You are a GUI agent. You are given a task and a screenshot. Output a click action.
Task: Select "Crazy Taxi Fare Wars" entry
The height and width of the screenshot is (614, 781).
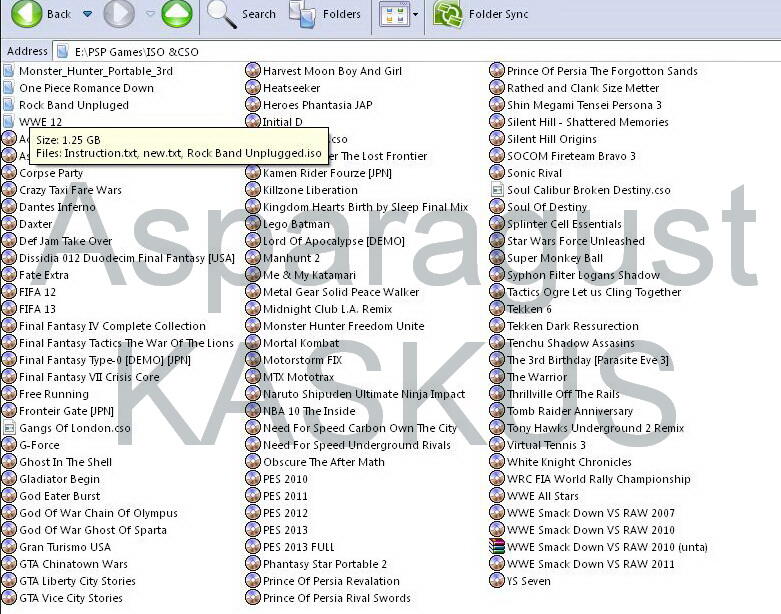[x=62, y=190]
